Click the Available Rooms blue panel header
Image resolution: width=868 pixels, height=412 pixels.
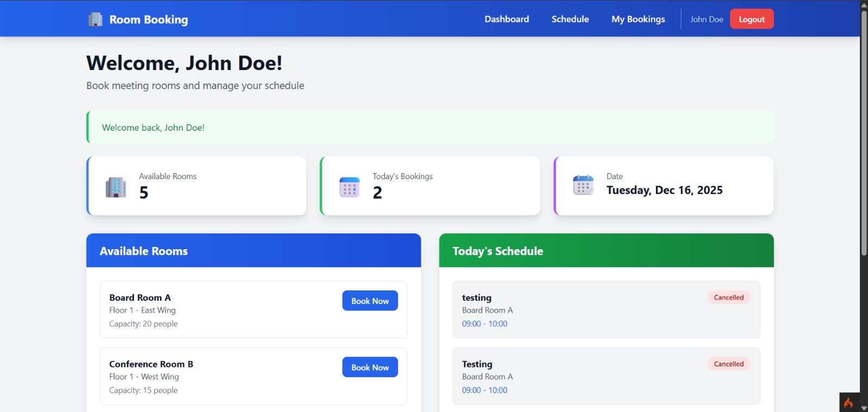(253, 251)
